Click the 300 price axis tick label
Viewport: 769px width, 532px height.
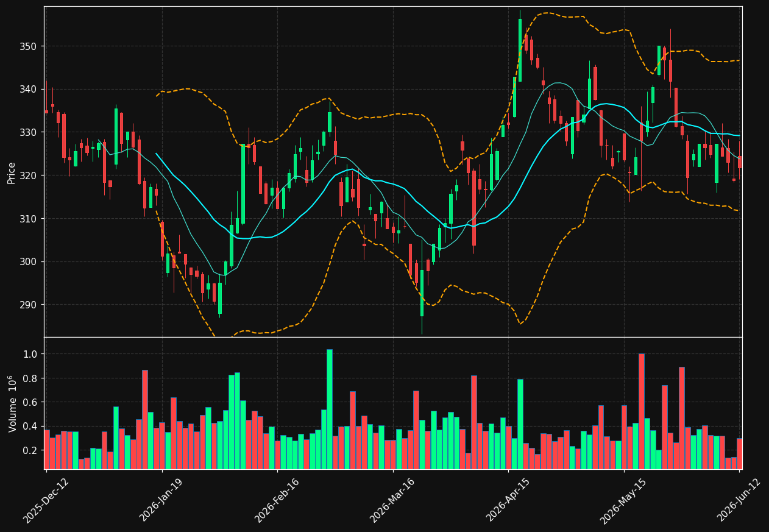click(x=29, y=261)
